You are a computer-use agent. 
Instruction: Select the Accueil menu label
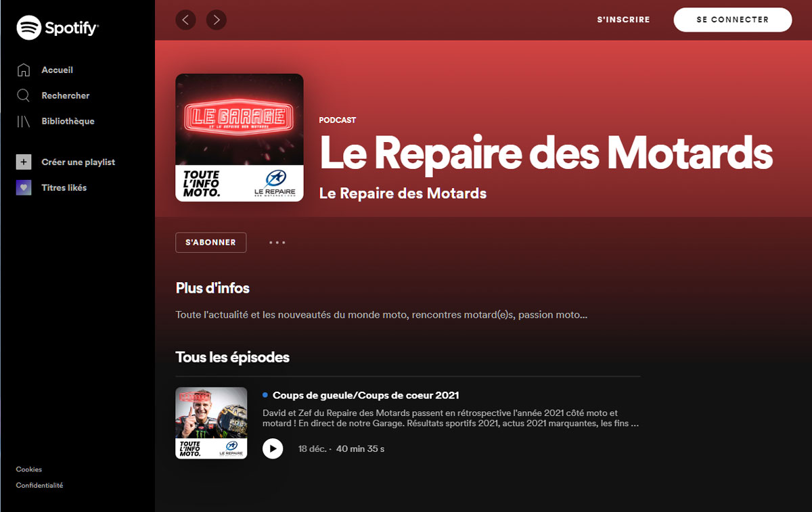[58, 70]
